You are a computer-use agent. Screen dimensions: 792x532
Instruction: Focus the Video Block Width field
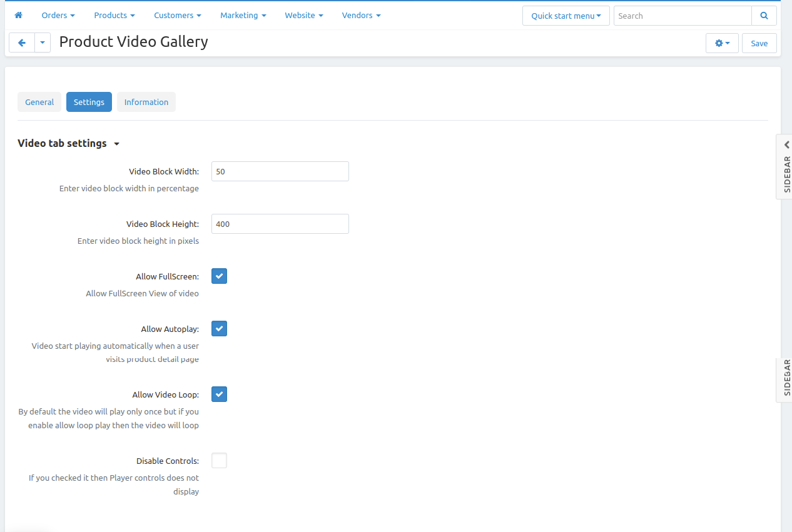coord(280,171)
